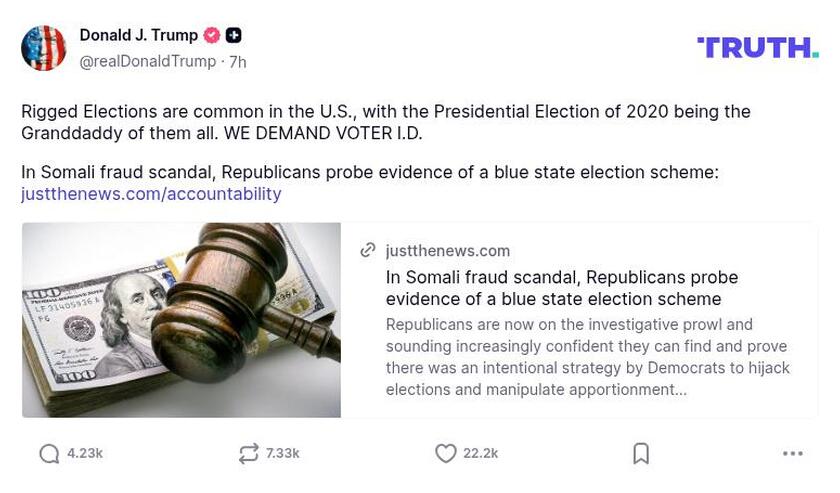Click the 7h post timestamp
The image size is (840, 493).
coord(238,62)
